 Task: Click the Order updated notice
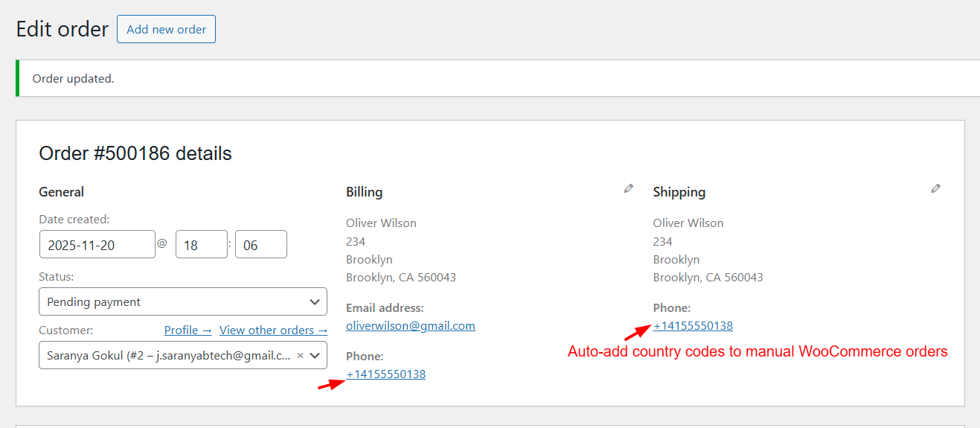[73, 78]
